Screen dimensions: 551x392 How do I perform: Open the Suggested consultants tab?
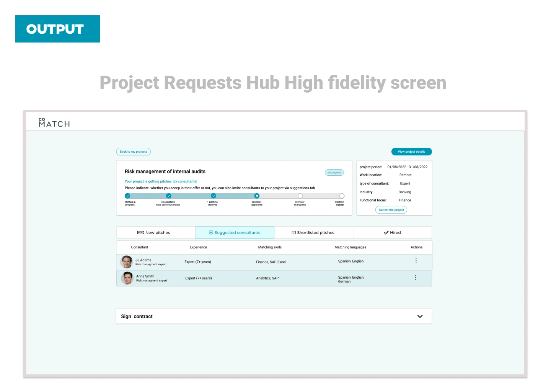point(235,233)
